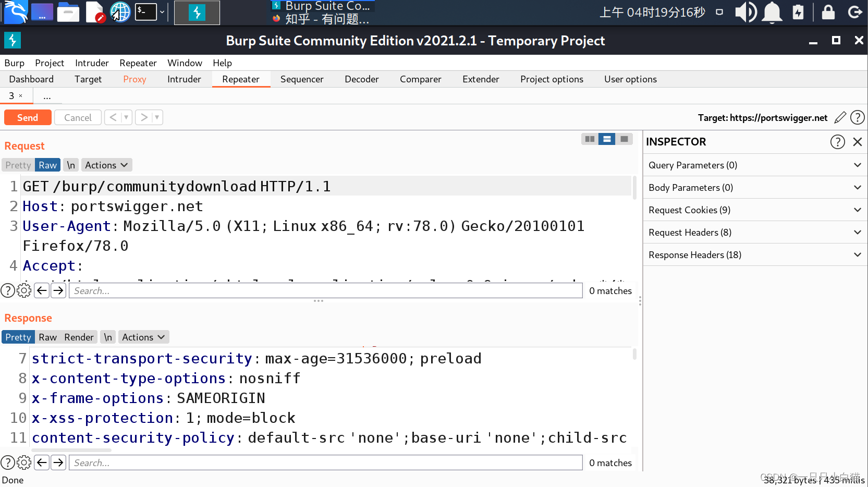Image resolution: width=868 pixels, height=487 pixels.
Task: Click the power manager battery icon
Action: pyautogui.click(x=798, y=12)
